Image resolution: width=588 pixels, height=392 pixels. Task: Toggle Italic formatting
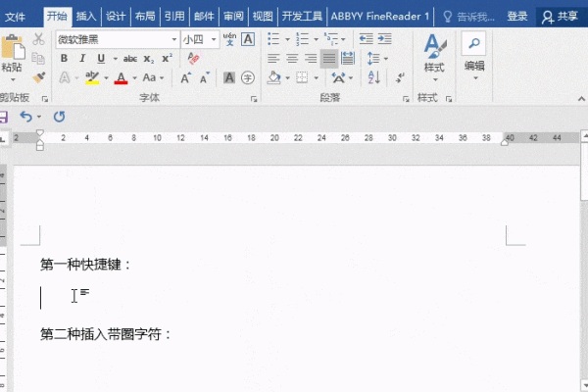(x=82, y=58)
